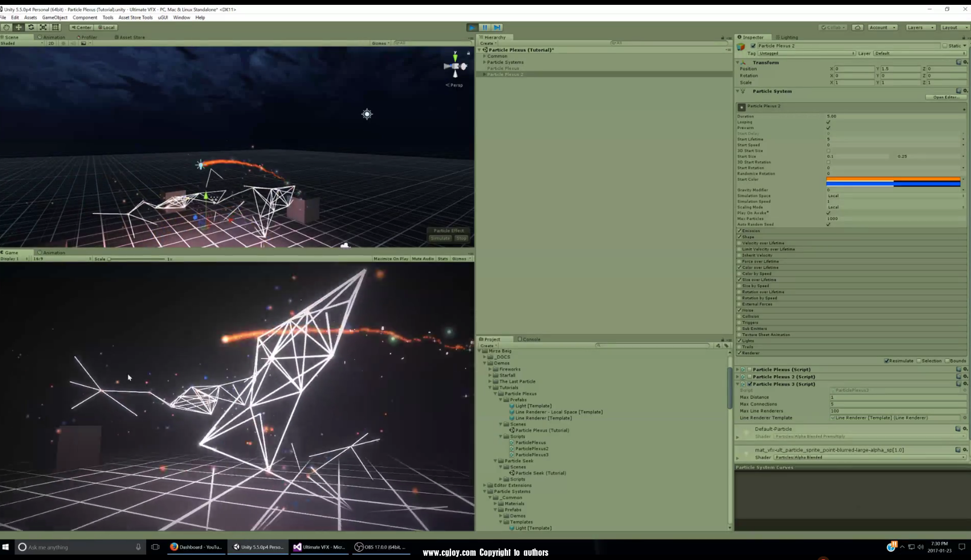971x560 pixels.
Task: Toggle the Static checkbox
Action: 945,46
